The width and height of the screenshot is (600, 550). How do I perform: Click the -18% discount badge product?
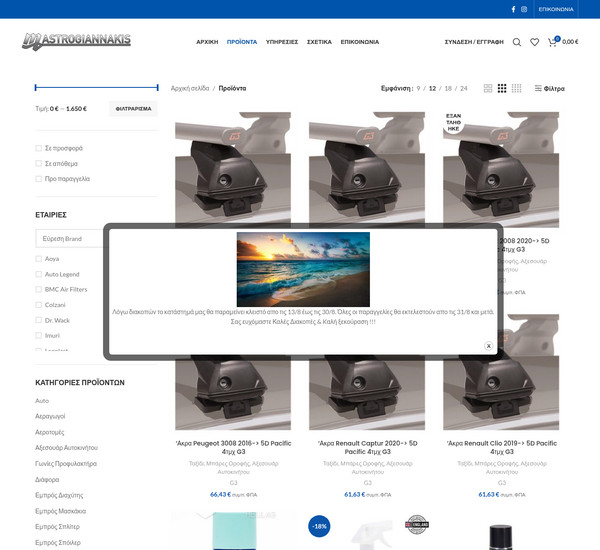coord(319,526)
